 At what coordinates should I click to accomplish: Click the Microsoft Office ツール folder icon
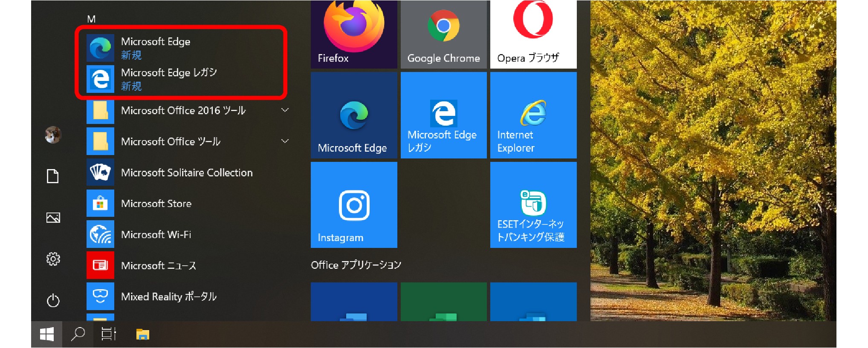coord(100,141)
